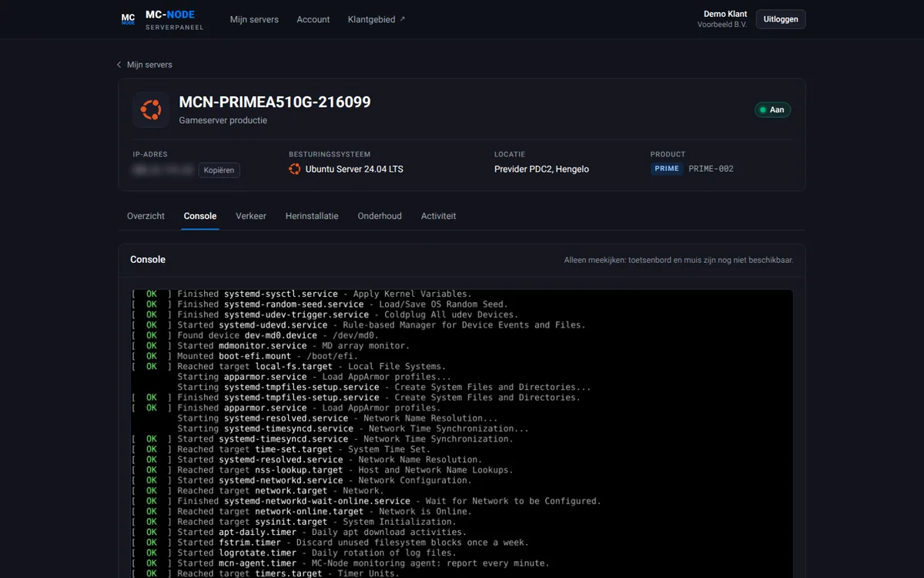
Task: Click the Voorbeeld B.V. company name
Action: tap(722, 25)
